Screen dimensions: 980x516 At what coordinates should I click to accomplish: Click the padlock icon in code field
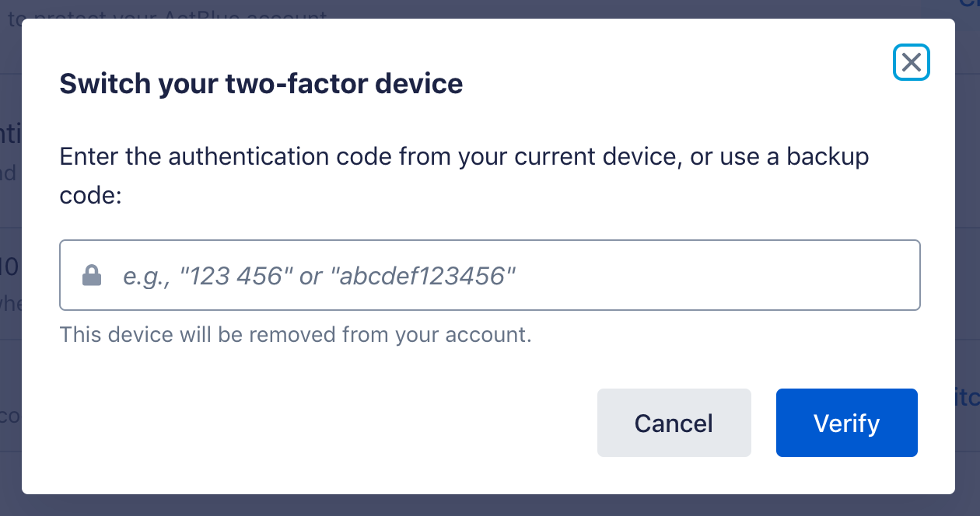pos(92,275)
